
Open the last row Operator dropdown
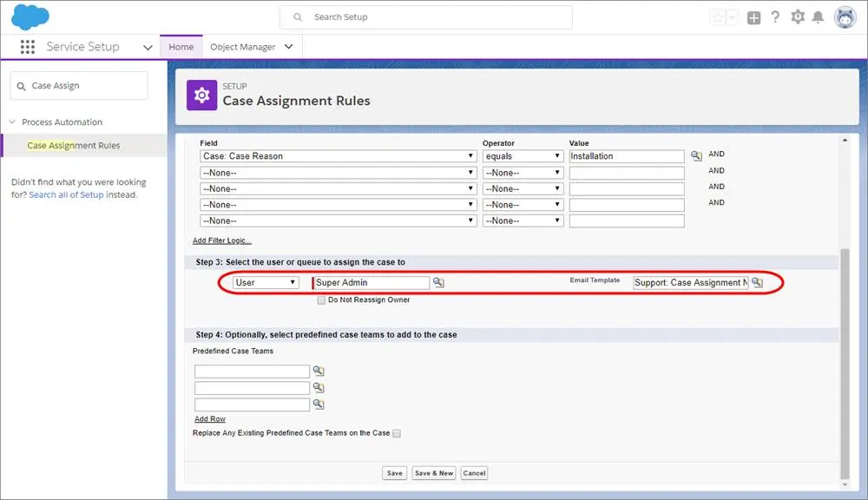[523, 221]
